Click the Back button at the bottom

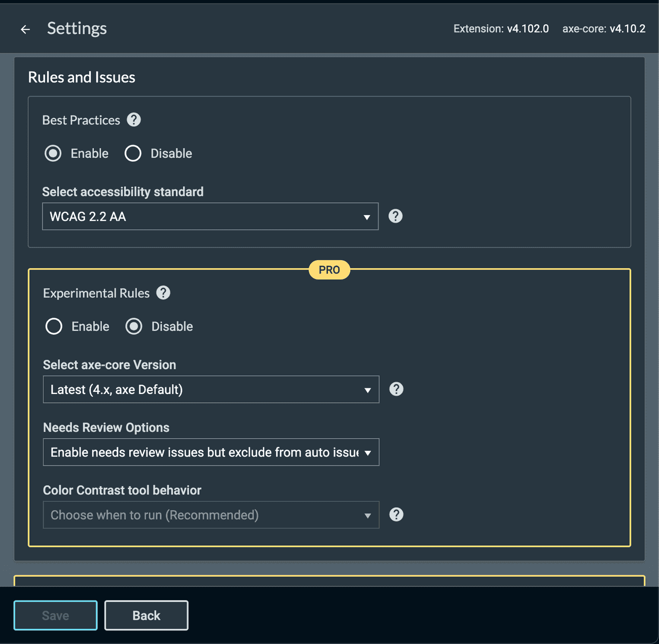tap(146, 615)
